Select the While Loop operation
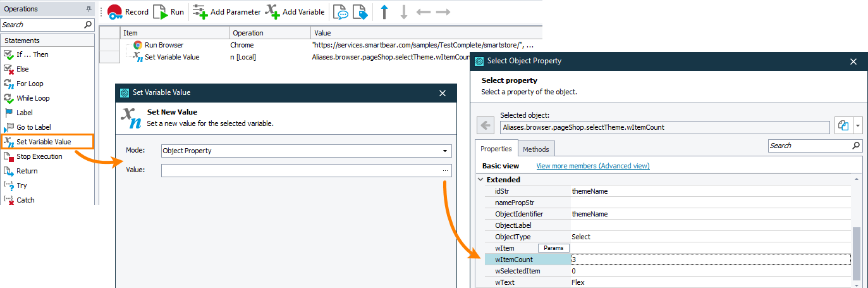868x288 pixels. 33,98
